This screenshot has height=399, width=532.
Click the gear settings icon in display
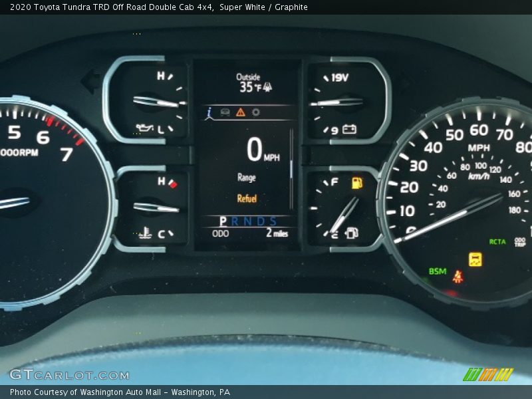point(256,112)
